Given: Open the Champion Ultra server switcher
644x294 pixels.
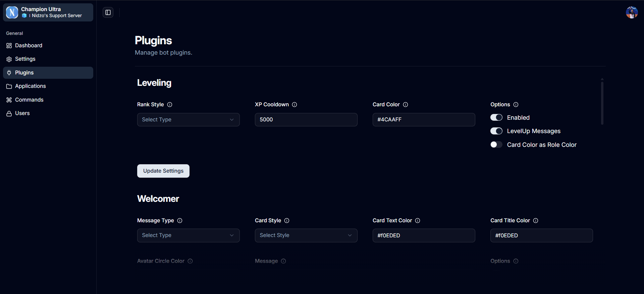Looking at the screenshot, I should coord(48,12).
